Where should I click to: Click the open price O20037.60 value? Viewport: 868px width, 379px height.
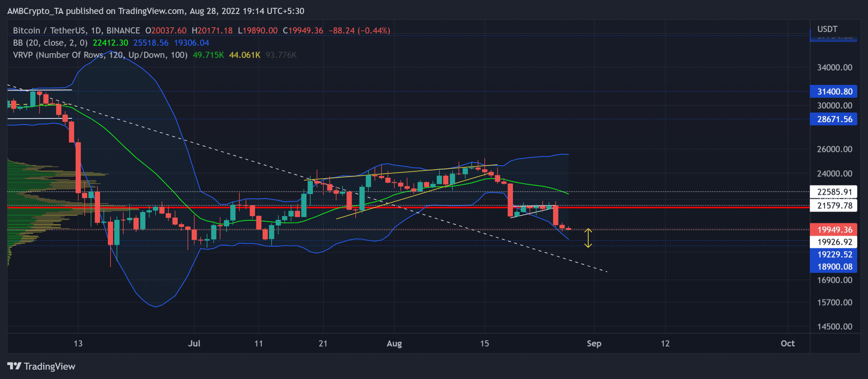(166, 31)
